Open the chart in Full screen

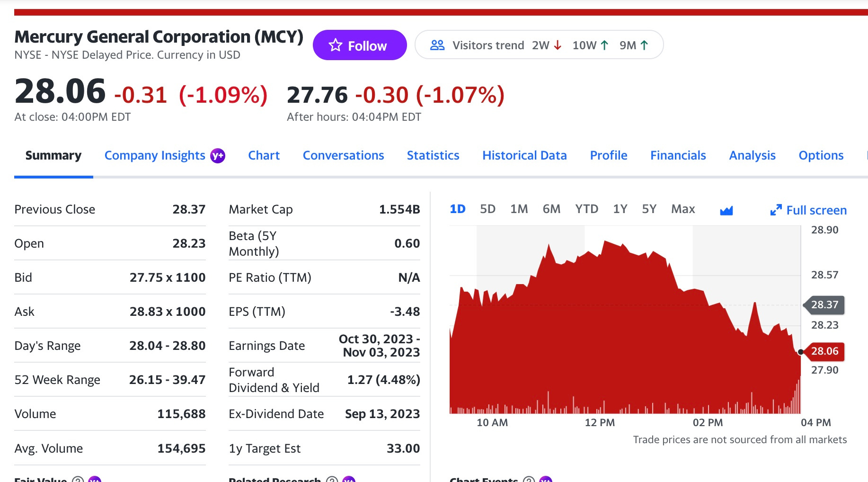pos(808,210)
